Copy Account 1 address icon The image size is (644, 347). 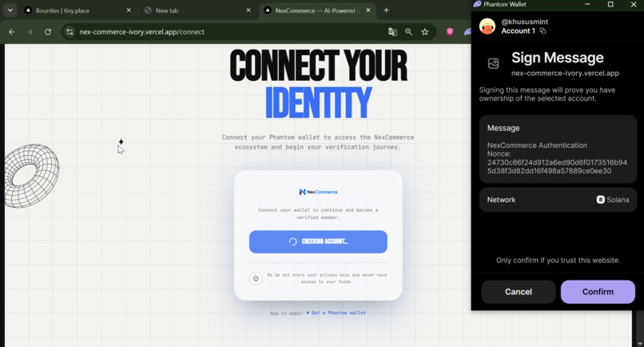tap(543, 31)
